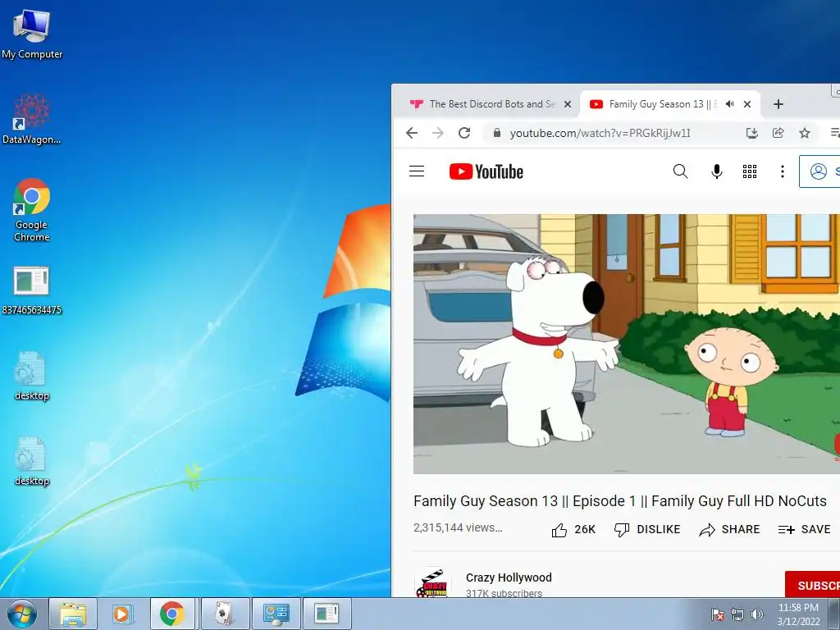The width and height of the screenshot is (840, 630).
Task: Reload the YouTube page
Action: tap(464, 133)
